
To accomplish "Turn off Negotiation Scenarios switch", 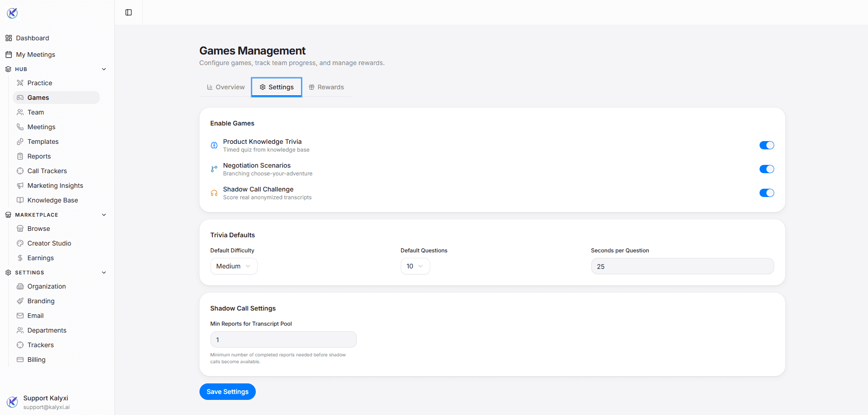I will tap(766, 169).
